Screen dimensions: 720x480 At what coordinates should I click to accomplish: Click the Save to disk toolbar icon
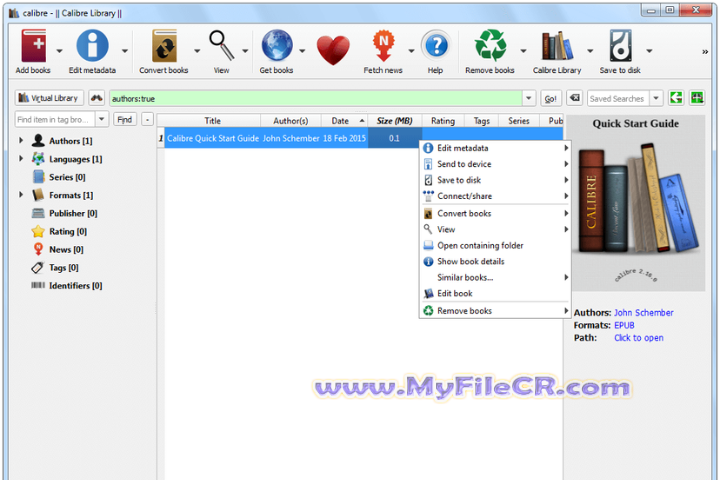(x=620, y=45)
